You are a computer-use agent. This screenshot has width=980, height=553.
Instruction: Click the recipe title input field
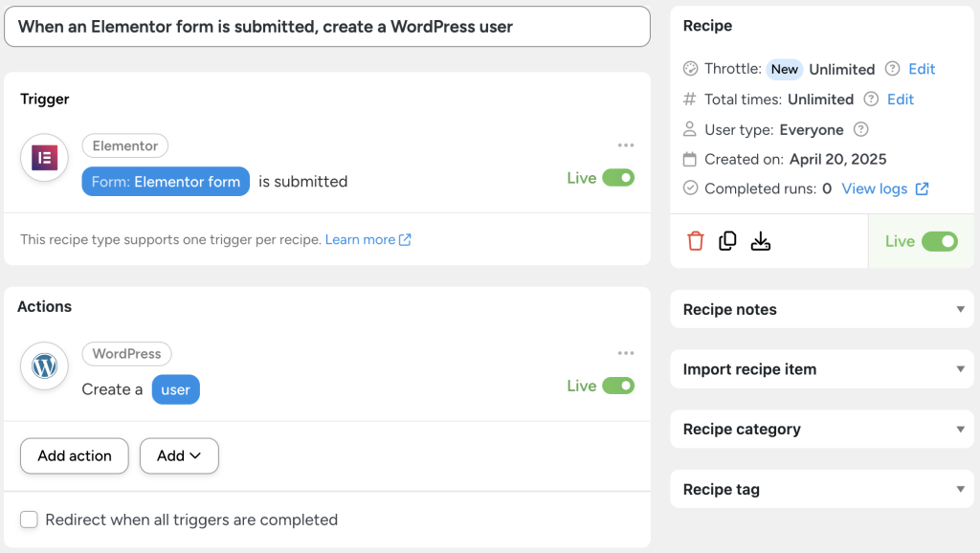coord(327,27)
